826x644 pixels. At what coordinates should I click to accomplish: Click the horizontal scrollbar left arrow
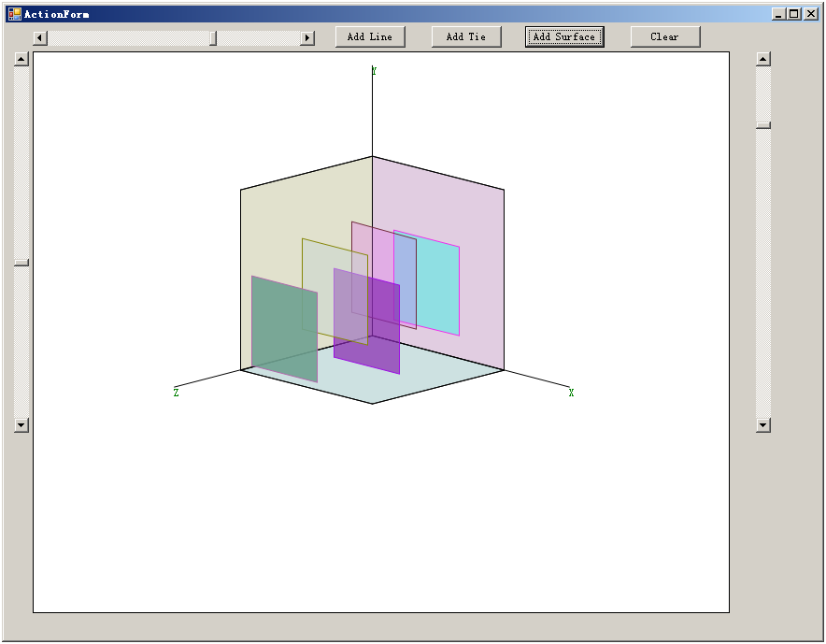click(x=40, y=38)
